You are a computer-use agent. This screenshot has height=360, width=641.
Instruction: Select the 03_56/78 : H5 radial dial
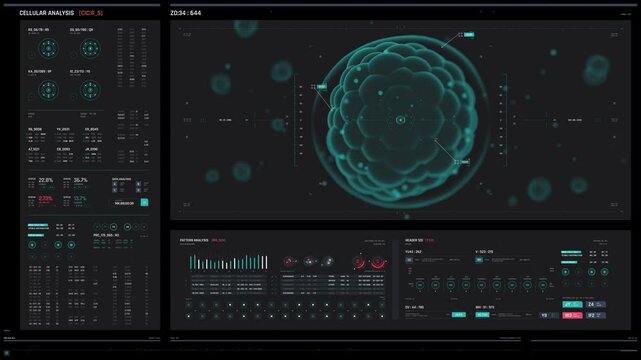(x=48, y=49)
